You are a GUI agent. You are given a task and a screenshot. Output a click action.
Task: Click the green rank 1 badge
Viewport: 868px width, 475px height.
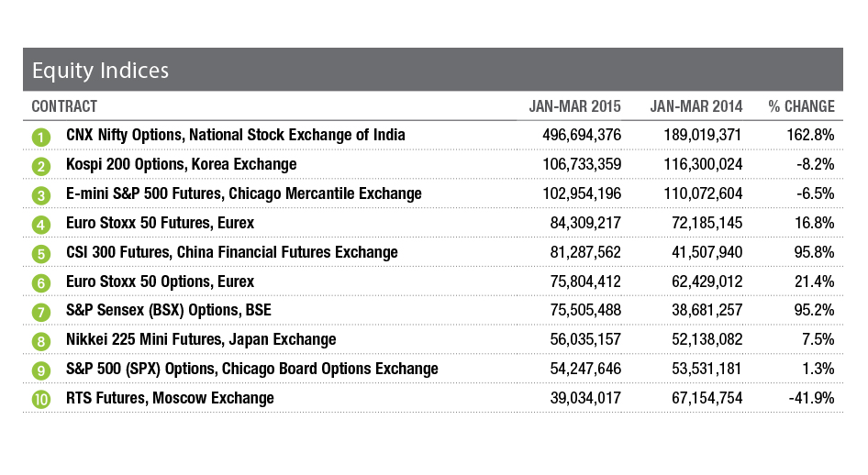(x=40, y=137)
